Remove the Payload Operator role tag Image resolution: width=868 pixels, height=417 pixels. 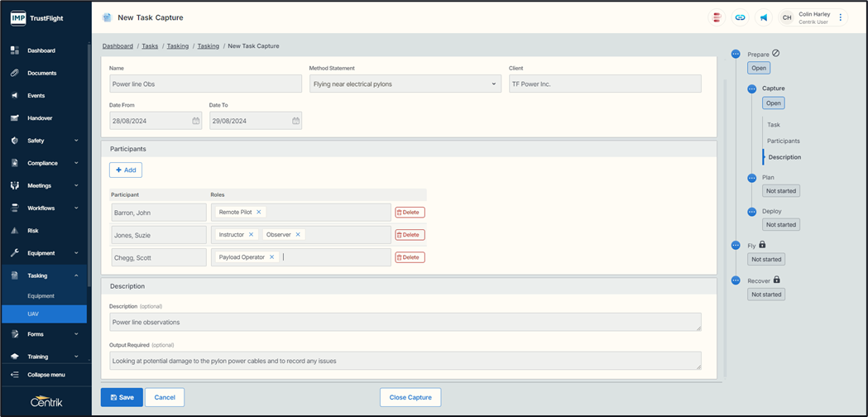click(x=271, y=257)
